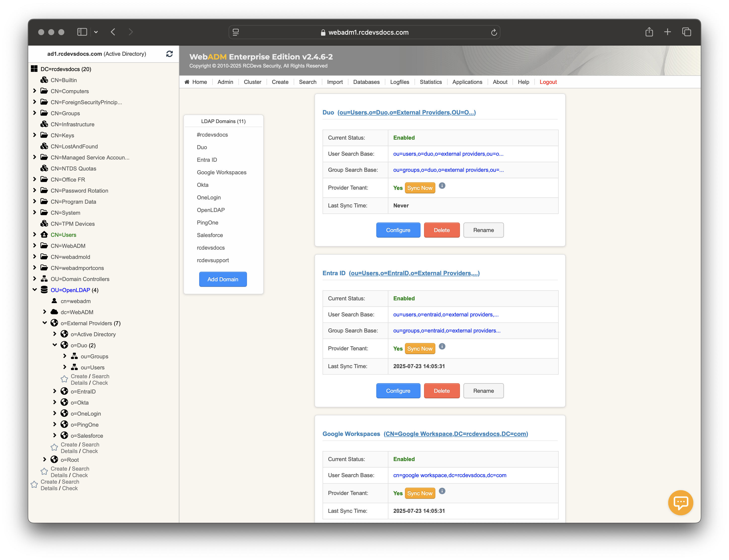
Task: Open the sidebar options dropdown arrow in Safari
Action: pyautogui.click(x=96, y=32)
